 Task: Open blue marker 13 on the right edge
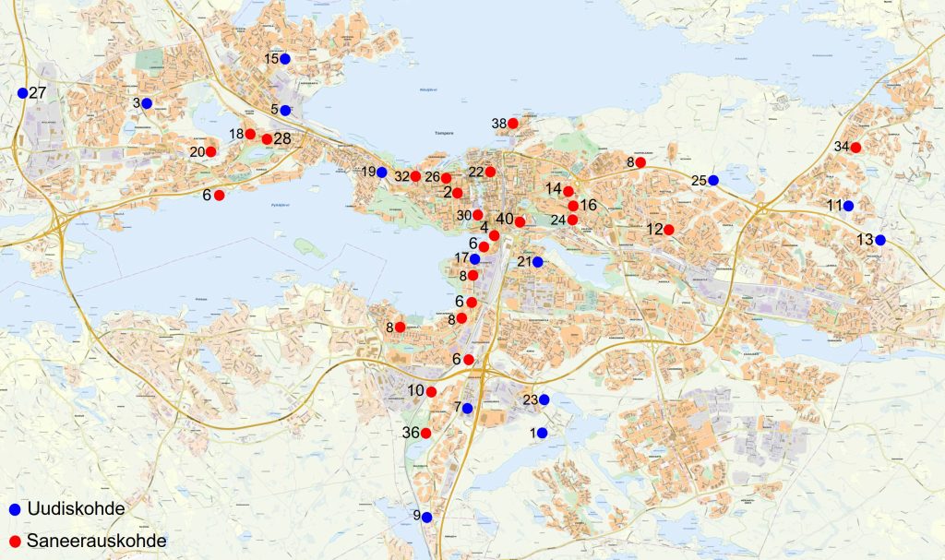(881, 238)
